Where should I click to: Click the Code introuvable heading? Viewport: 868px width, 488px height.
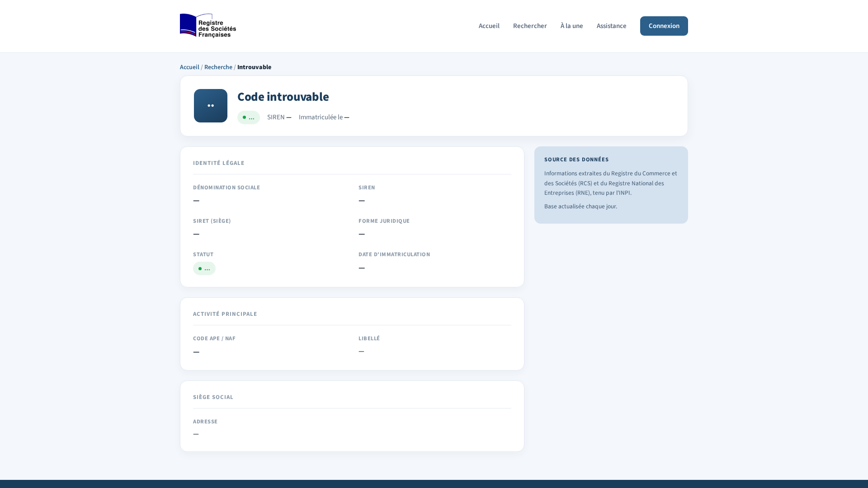tap(283, 97)
